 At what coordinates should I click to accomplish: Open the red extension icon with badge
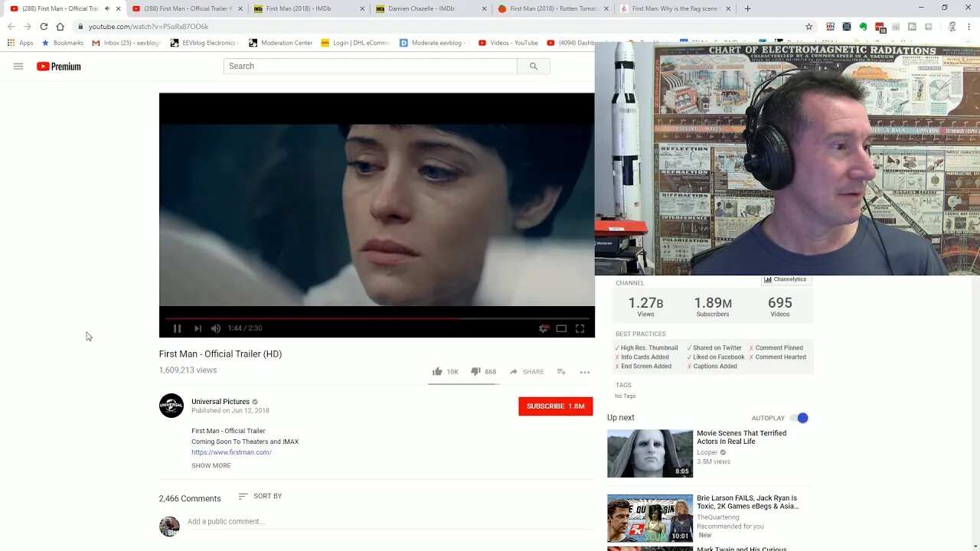tap(880, 27)
